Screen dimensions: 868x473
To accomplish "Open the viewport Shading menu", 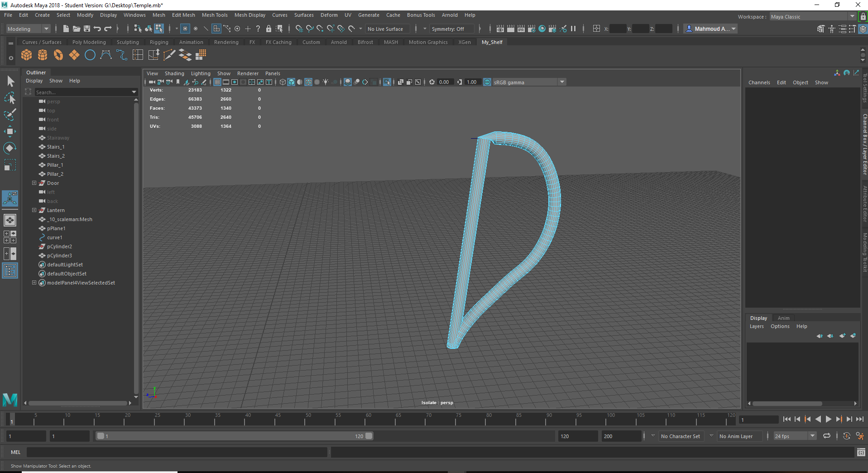I will click(174, 73).
